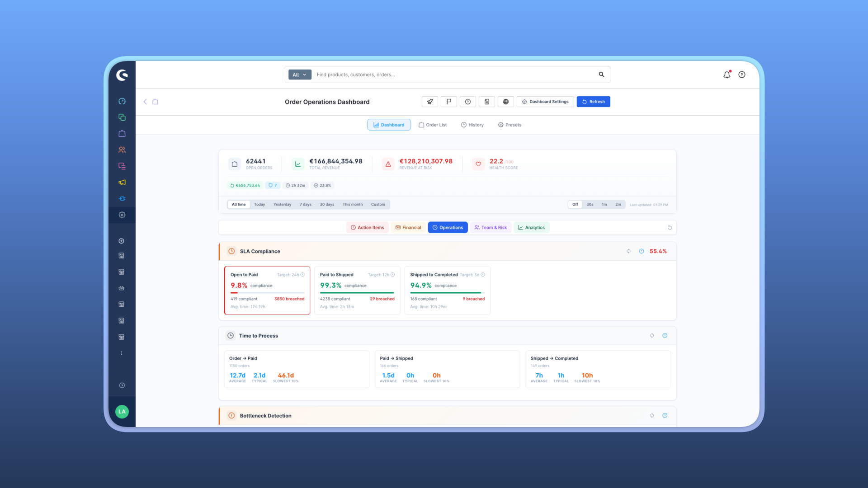Click the clipboard document icon button
Image resolution: width=868 pixels, height=488 pixels.
pyautogui.click(x=487, y=102)
